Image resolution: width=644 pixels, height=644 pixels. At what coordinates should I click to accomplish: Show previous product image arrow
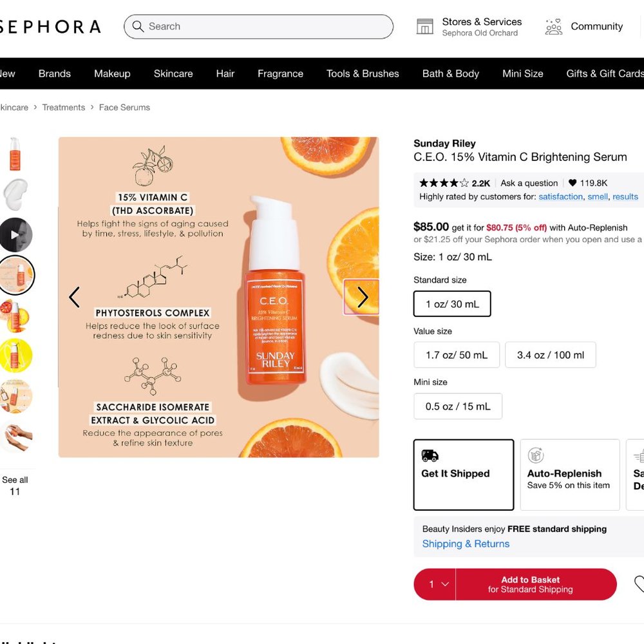tap(75, 297)
